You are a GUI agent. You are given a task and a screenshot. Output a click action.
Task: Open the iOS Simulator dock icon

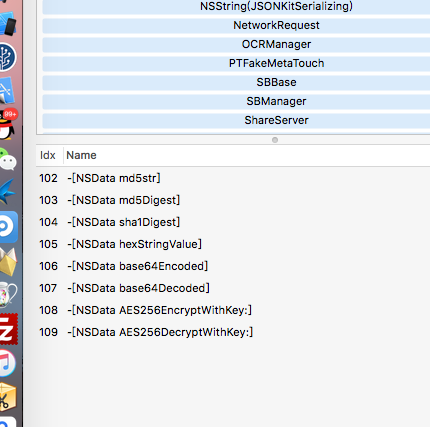point(7,23)
